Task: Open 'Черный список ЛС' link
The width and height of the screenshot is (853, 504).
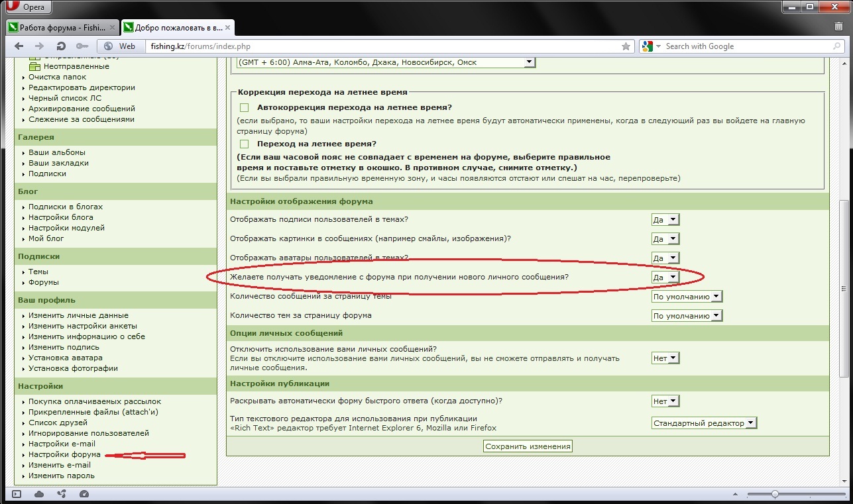Action: pos(65,98)
